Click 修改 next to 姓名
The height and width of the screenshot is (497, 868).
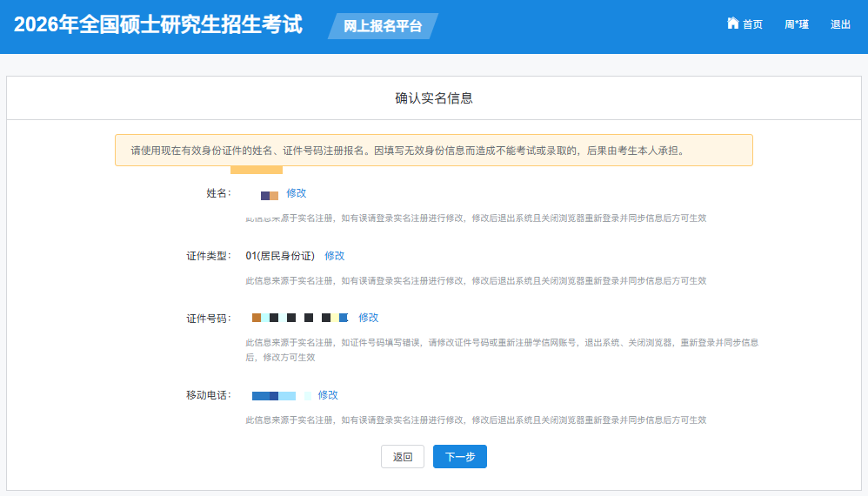(296, 193)
